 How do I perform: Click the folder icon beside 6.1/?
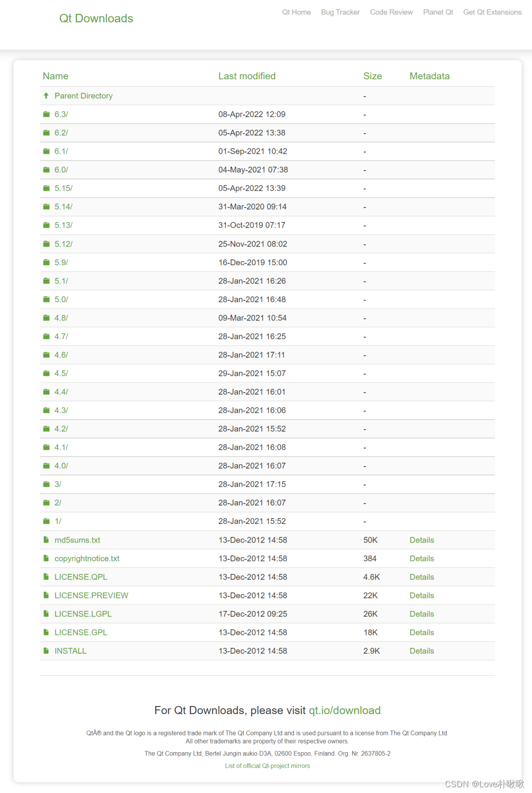46,151
